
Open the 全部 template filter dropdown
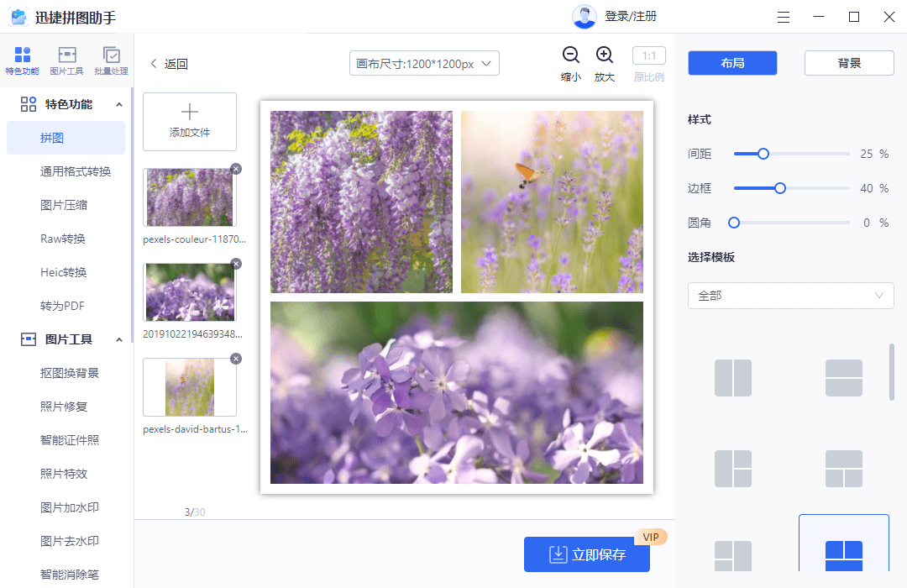click(x=791, y=296)
